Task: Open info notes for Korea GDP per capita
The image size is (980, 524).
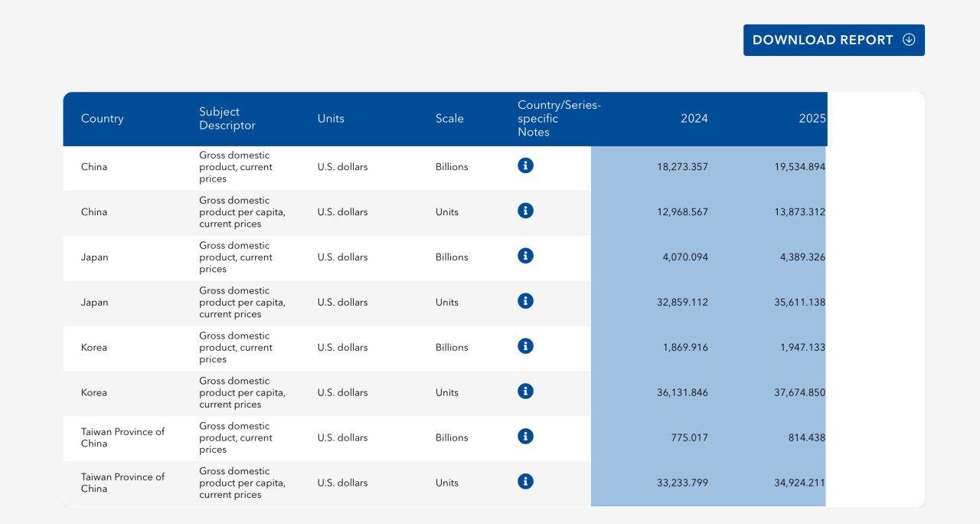Action: click(x=525, y=391)
